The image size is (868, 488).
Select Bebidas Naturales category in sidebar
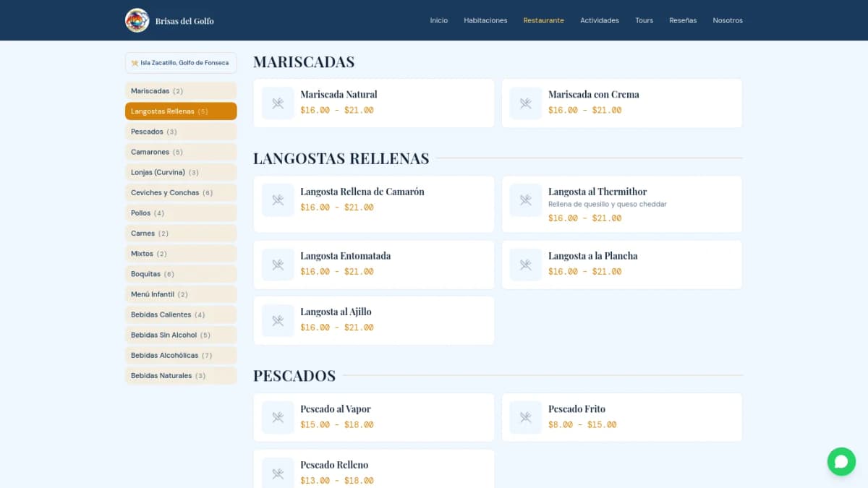click(x=181, y=375)
